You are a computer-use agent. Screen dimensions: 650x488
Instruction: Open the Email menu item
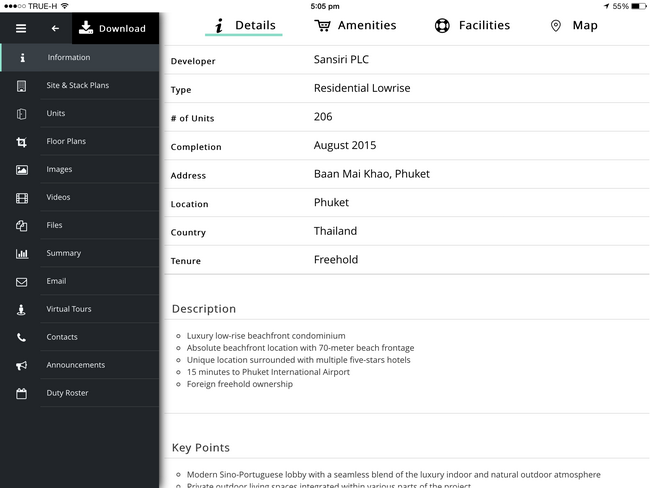click(80, 281)
